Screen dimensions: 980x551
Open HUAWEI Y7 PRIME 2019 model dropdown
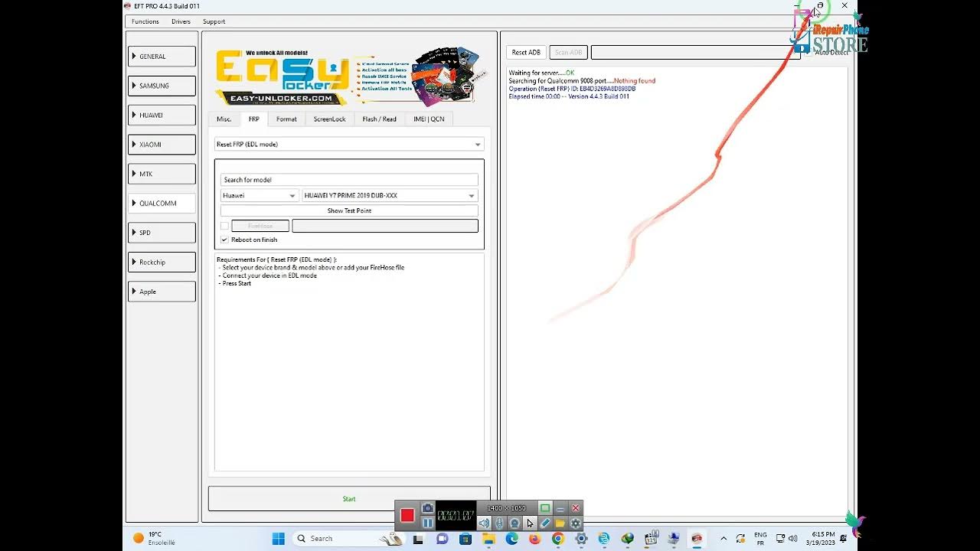pyautogui.click(x=390, y=195)
